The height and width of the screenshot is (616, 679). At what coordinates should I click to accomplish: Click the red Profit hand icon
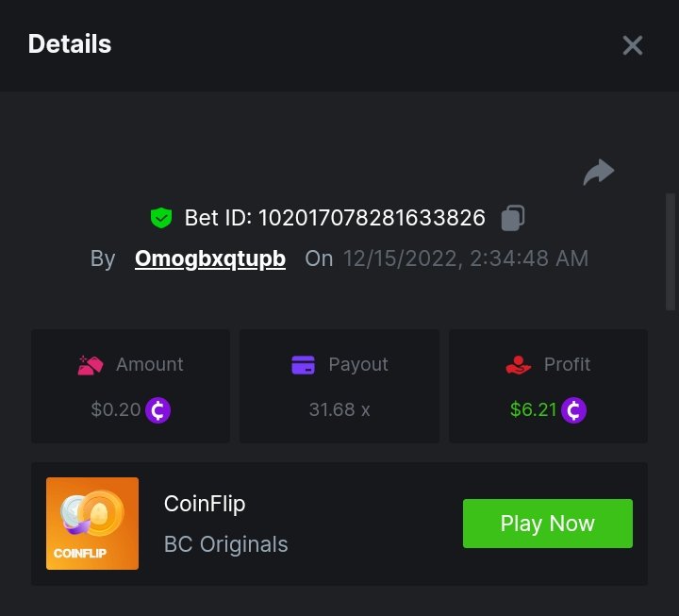(x=519, y=365)
